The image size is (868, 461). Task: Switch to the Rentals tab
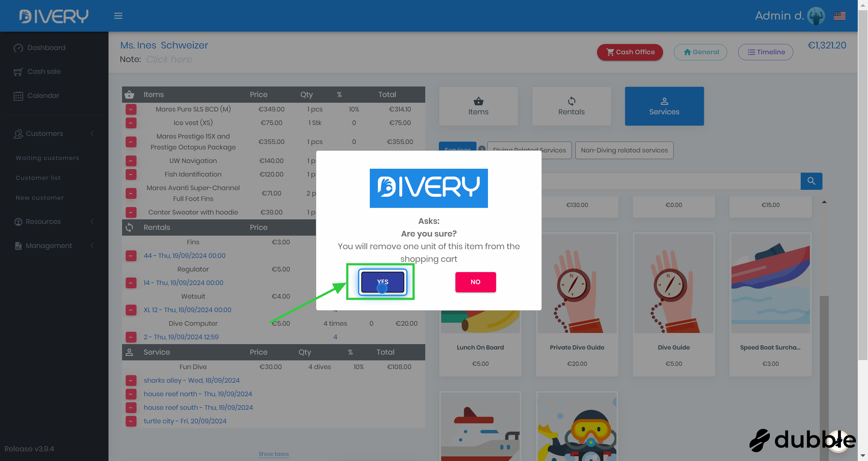point(571,106)
